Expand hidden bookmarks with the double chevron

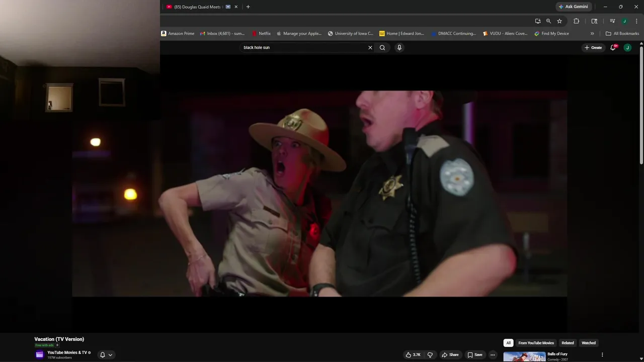pos(592,34)
